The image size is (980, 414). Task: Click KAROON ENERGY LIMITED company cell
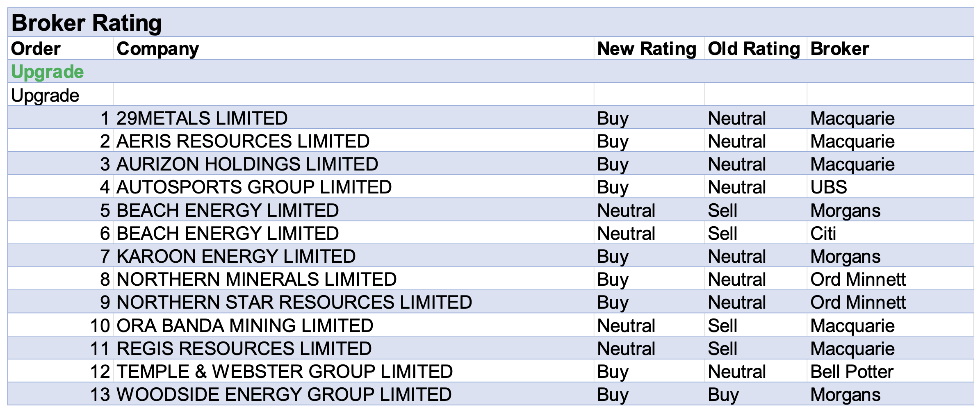click(236, 256)
